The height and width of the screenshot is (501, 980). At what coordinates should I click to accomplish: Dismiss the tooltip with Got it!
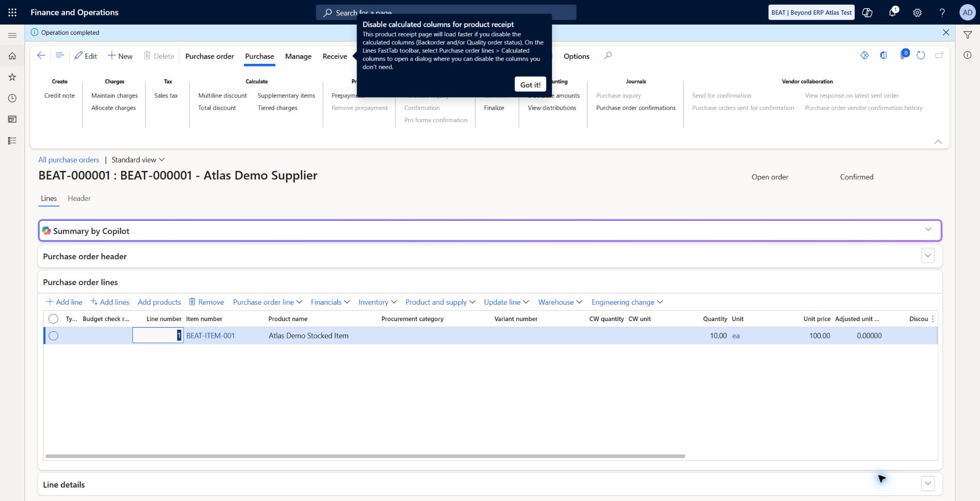click(x=530, y=84)
